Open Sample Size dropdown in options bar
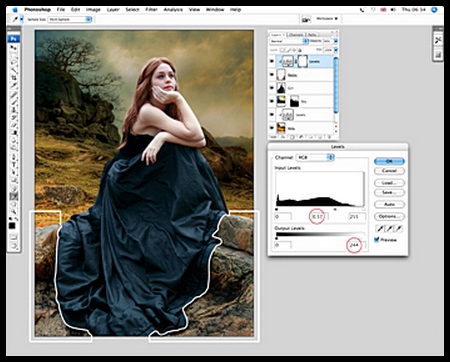Screen dimensions: 450x362 point(70,19)
